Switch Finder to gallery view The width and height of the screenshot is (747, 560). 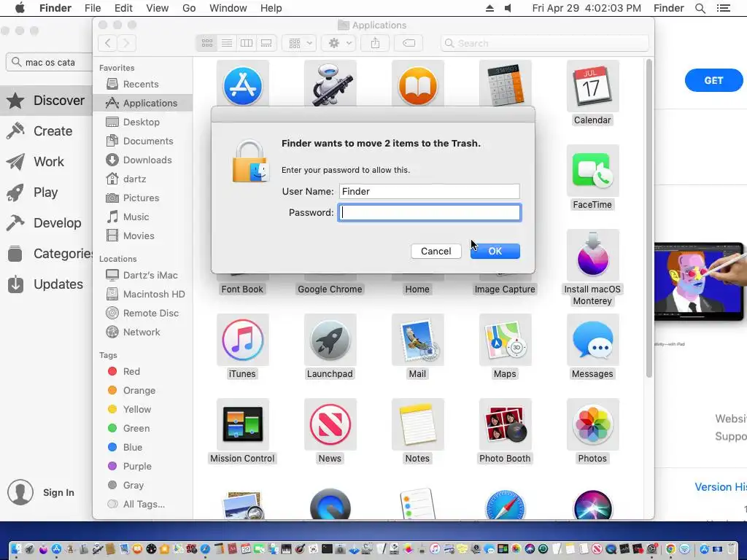pyautogui.click(x=266, y=43)
